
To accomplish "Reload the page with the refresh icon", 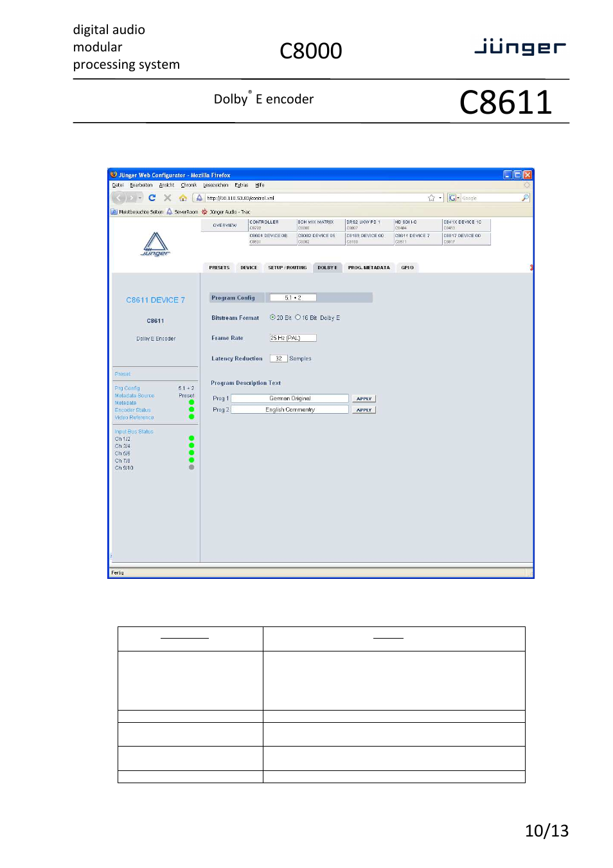I will coord(152,198).
